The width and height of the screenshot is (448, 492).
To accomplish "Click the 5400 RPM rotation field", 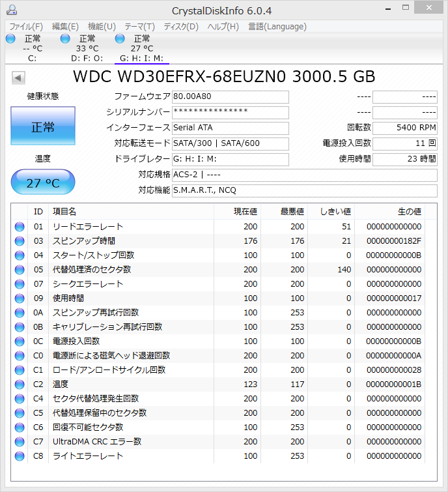I will pos(405,128).
